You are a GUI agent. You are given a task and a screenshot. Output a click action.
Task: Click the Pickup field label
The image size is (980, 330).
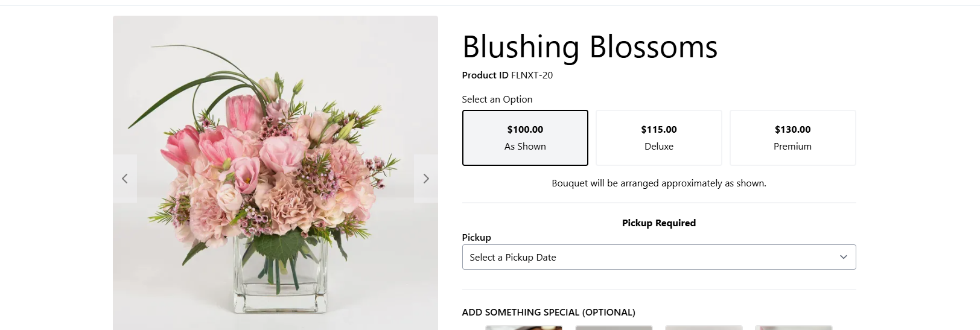coord(477,238)
